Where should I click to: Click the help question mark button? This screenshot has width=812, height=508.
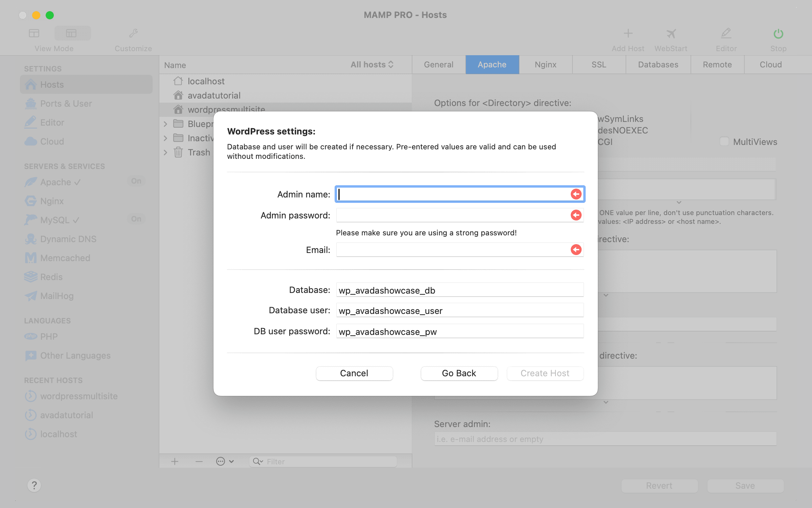click(34, 486)
